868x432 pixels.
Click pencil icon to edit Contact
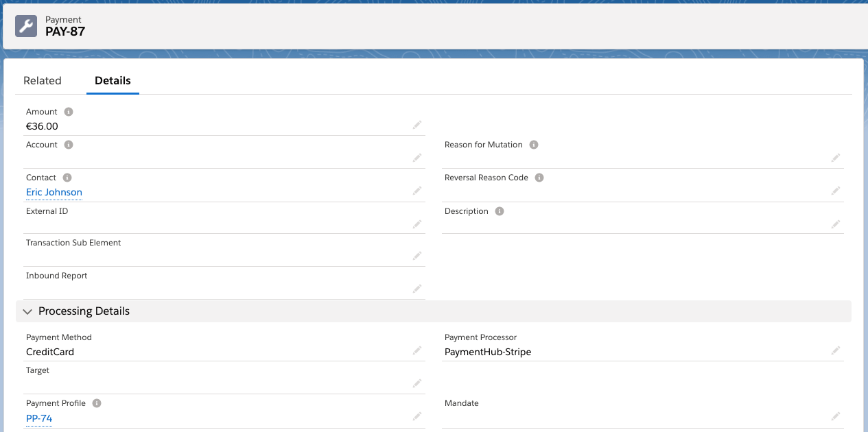417,191
